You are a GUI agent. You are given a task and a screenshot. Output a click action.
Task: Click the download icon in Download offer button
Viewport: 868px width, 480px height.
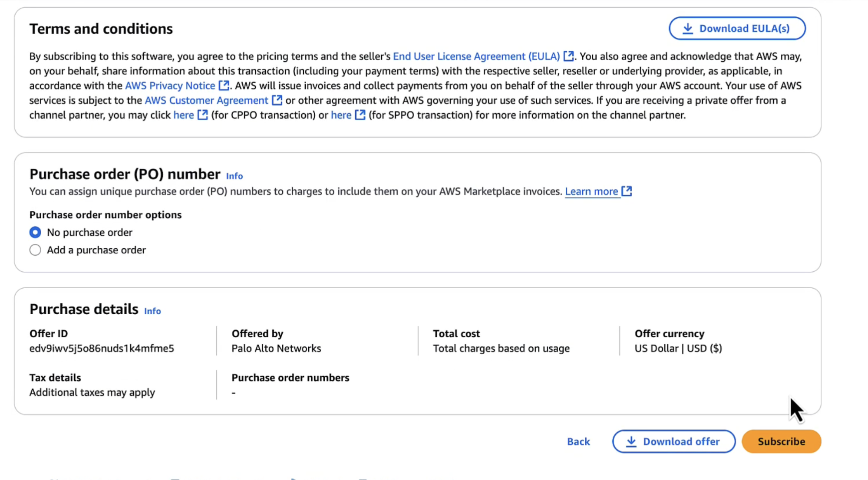[x=631, y=441]
